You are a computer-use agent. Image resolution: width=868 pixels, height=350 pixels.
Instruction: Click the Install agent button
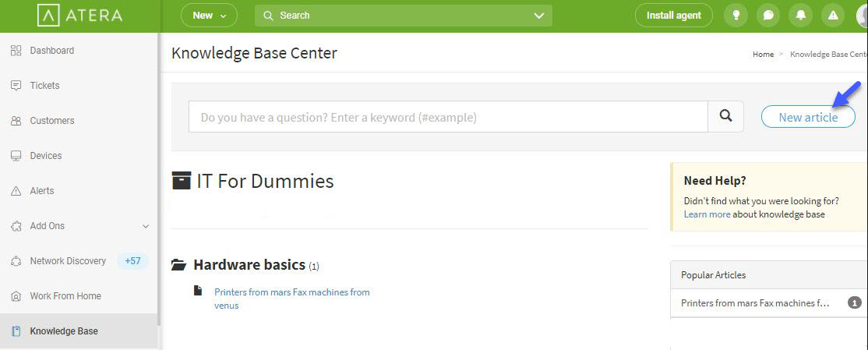[674, 16]
